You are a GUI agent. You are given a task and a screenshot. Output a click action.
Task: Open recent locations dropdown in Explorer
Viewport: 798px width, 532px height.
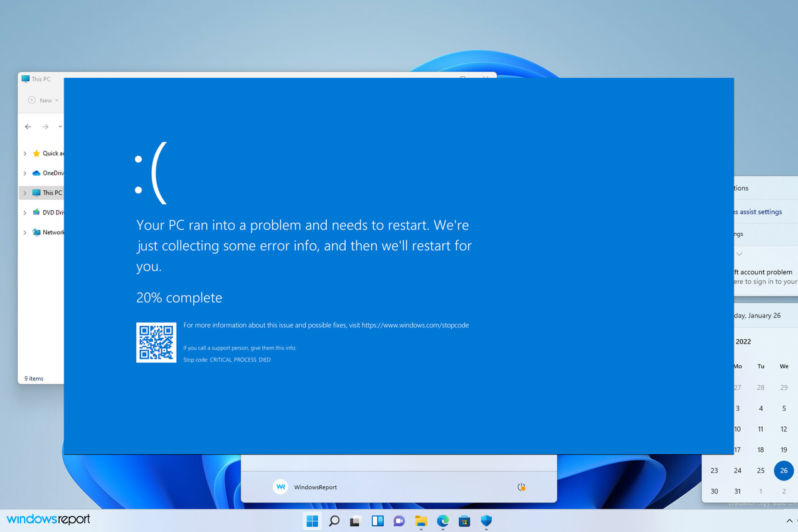pyautogui.click(x=60, y=127)
